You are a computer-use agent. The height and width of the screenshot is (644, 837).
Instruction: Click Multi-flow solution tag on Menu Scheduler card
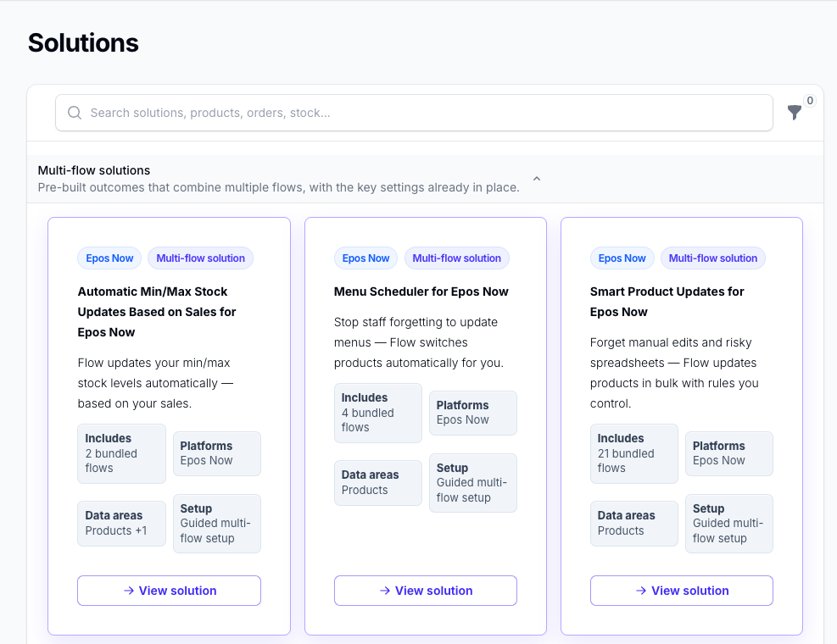(x=457, y=258)
